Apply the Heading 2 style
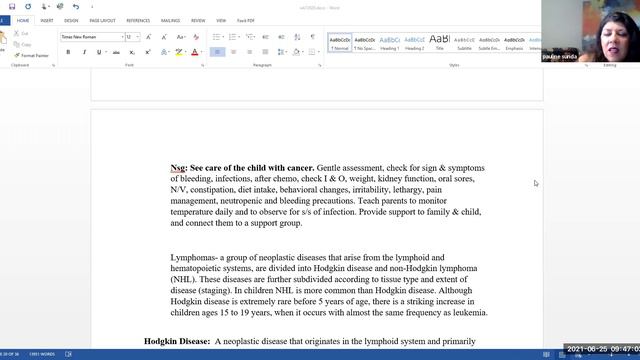 click(x=414, y=43)
